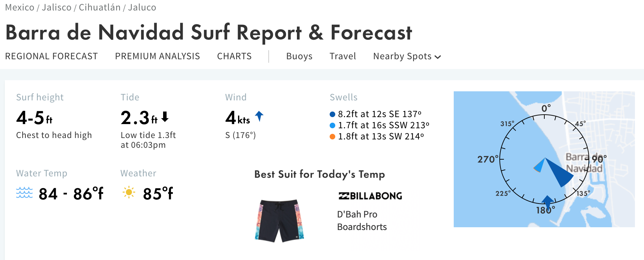Click the orange dot for 1.8ft swell
The height and width of the screenshot is (260, 644).
[x=332, y=137]
